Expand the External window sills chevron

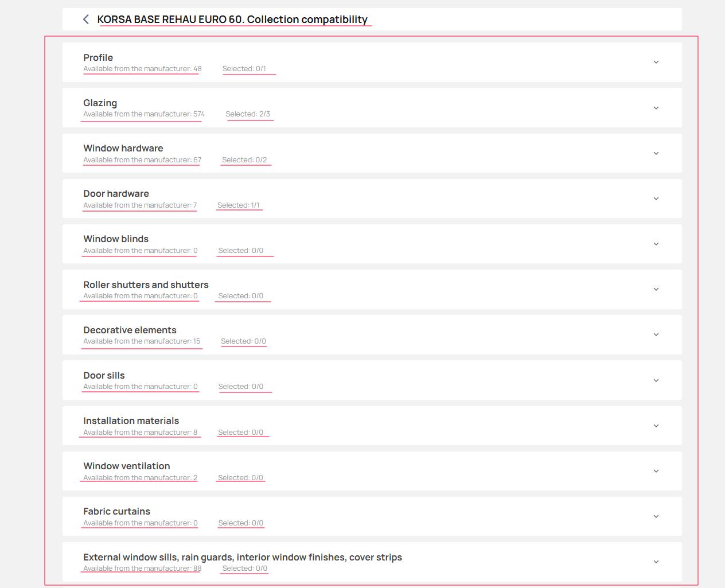pos(656,562)
